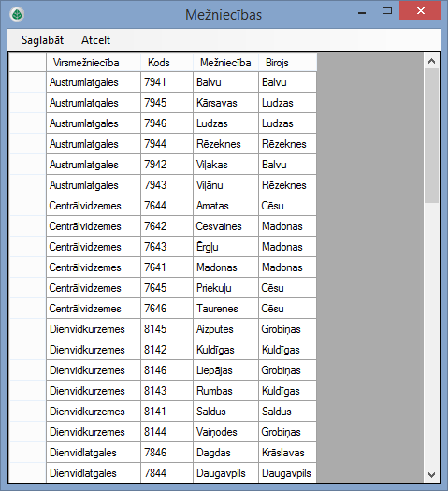Click code cell 7642

pos(166,226)
